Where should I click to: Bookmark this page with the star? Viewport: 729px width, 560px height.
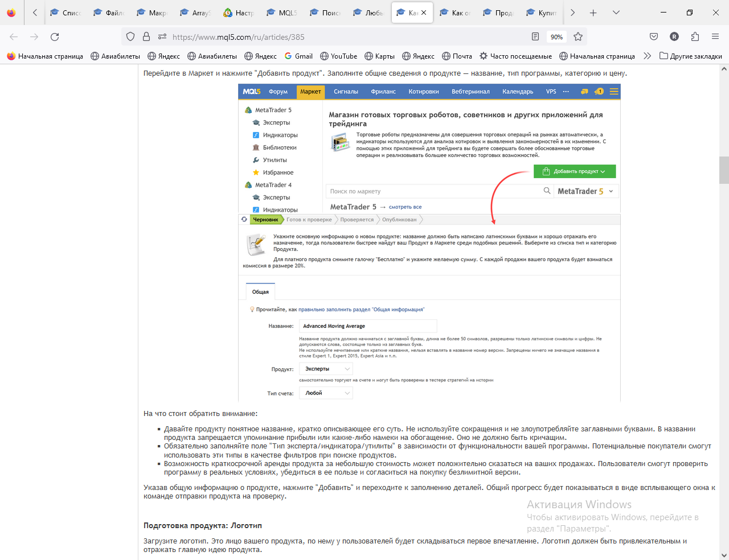coord(578,37)
